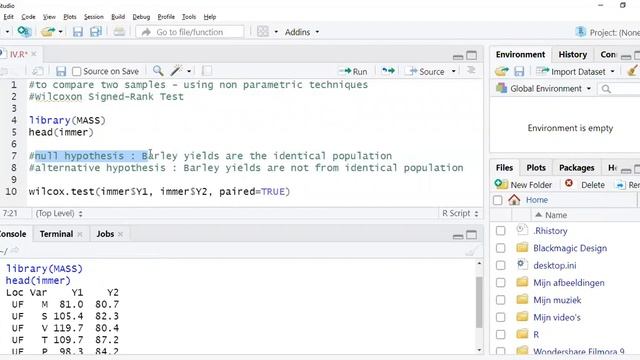
Task: Tick Mijn muziek folder checkbox
Action: tap(500, 300)
